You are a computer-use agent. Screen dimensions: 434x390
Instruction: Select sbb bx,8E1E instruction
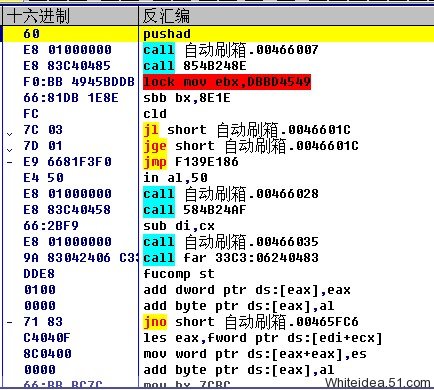click(x=187, y=98)
